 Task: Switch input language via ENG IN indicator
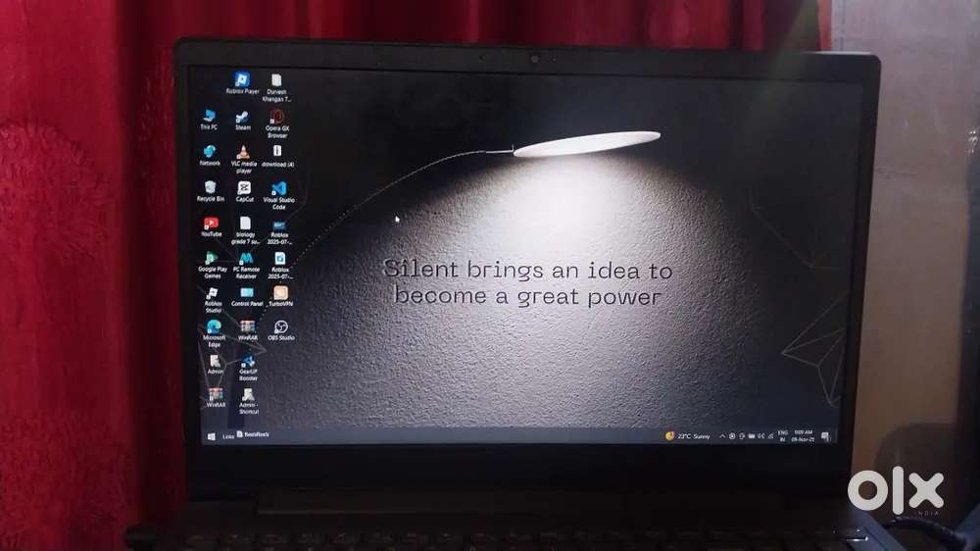[x=782, y=436]
